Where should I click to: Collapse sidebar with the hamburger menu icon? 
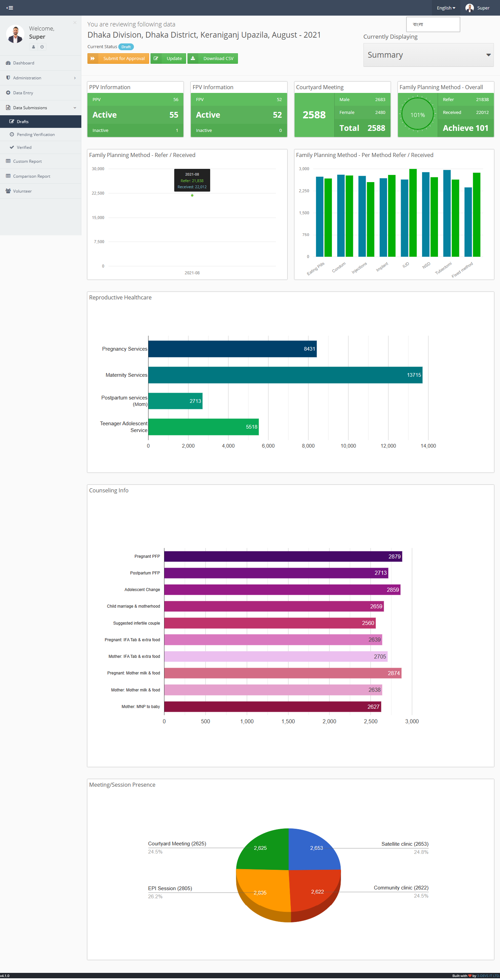tap(10, 7)
